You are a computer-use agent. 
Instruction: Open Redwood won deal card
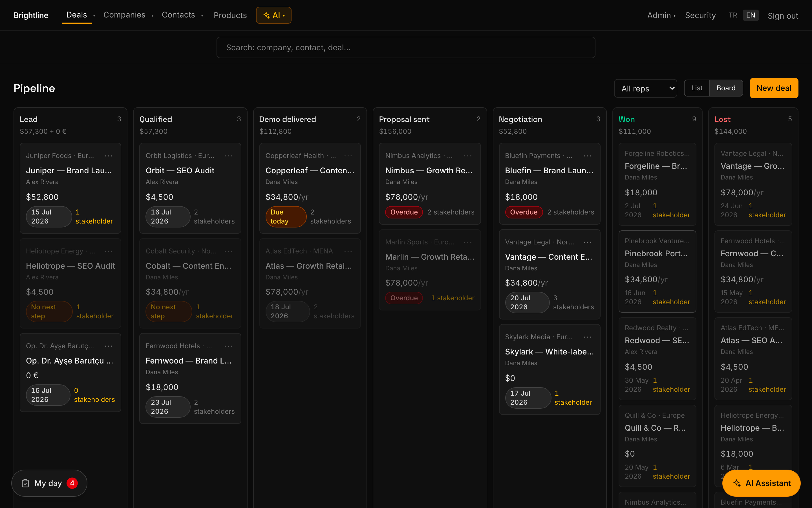[x=657, y=358]
